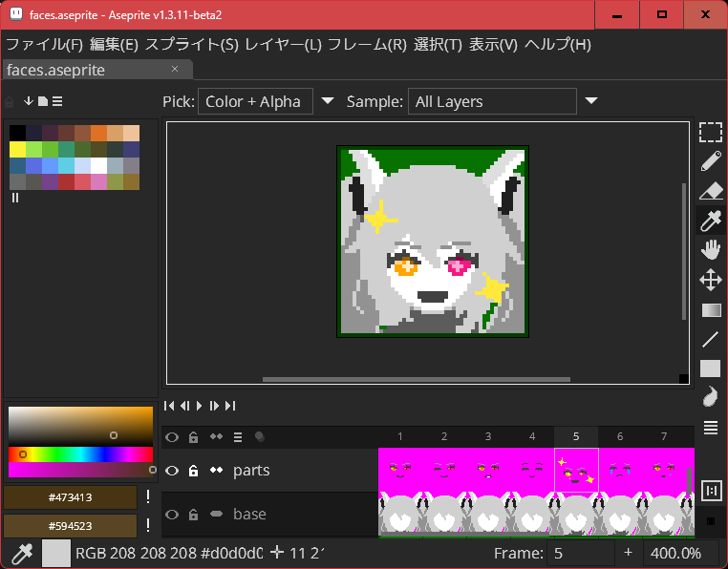Open the レイヤー(L) menu

(x=283, y=44)
